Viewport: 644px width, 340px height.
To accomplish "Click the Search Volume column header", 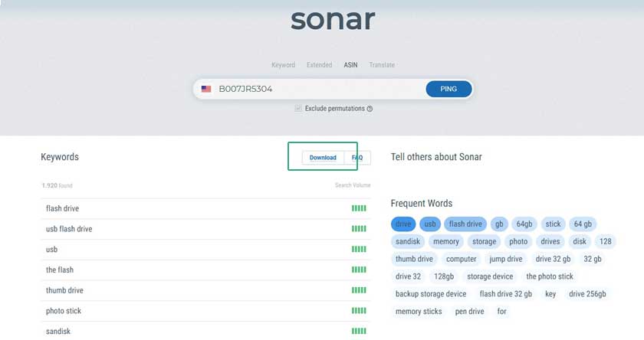I will [353, 185].
